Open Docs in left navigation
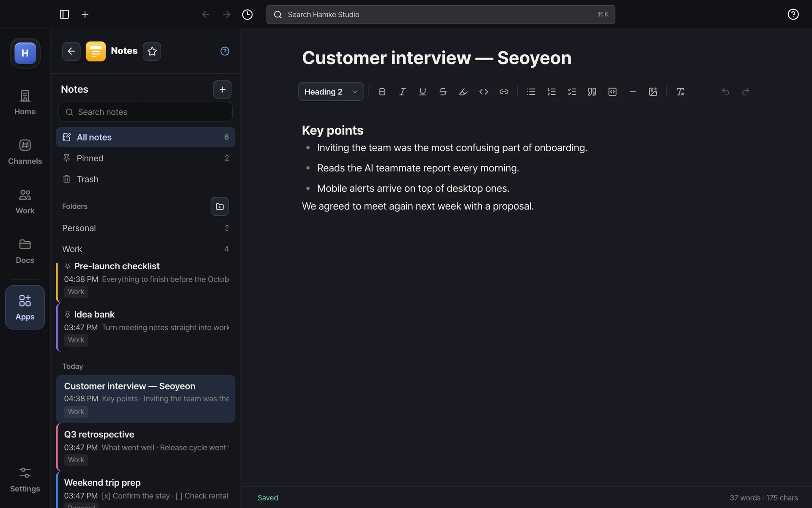The width and height of the screenshot is (812, 508). 25,251
